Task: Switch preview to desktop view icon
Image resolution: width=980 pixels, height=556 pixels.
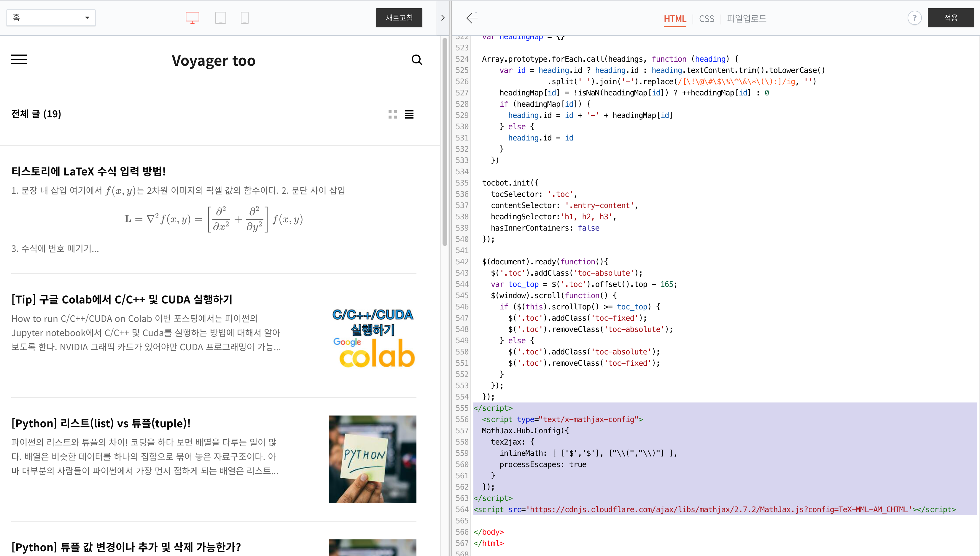Action: pyautogui.click(x=192, y=17)
